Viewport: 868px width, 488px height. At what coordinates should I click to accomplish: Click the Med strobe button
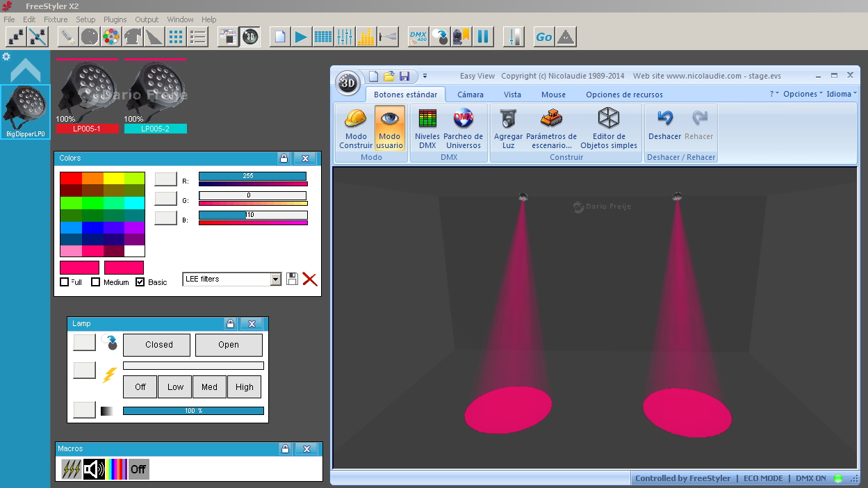point(210,387)
